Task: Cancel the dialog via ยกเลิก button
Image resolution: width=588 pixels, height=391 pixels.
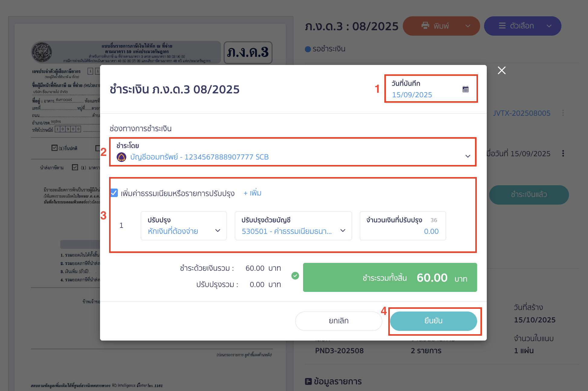Action: [x=338, y=321]
